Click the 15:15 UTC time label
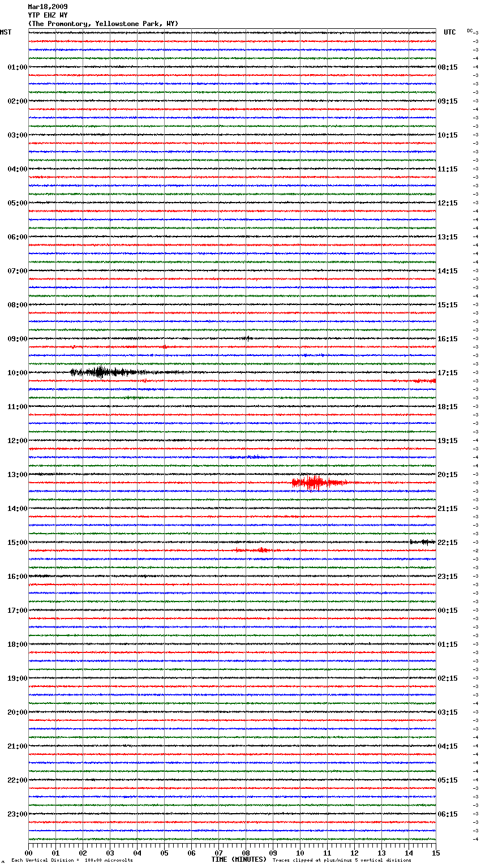The height and width of the screenshot is (868, 481). pyautogui.click(x=448, y=305)
